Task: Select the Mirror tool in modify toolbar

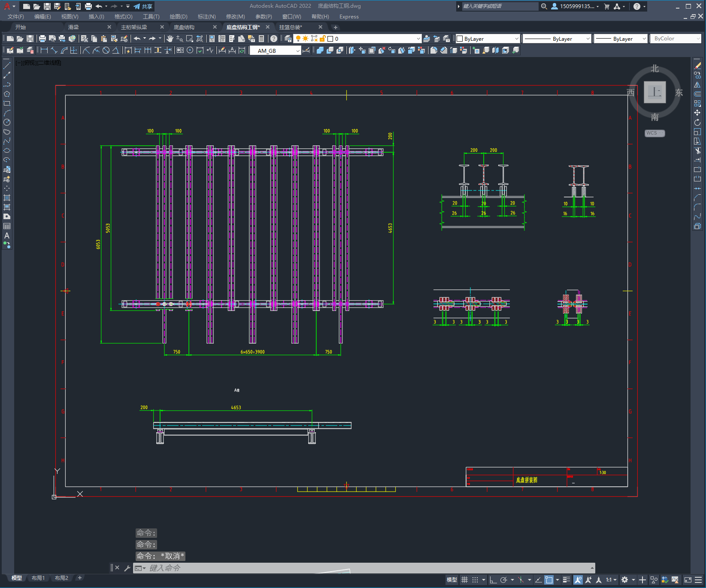Action: 697,84
